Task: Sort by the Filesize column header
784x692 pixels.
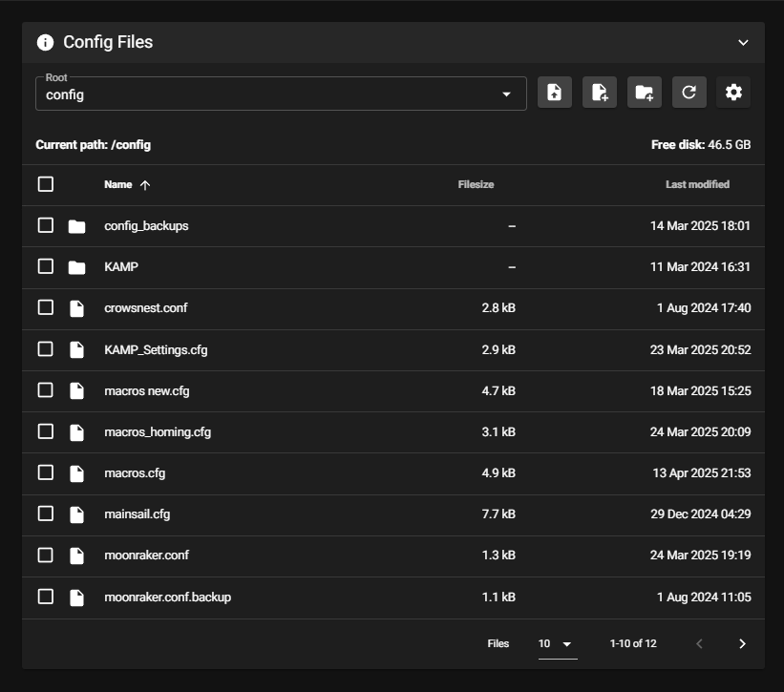Action: tap(476, 185)
